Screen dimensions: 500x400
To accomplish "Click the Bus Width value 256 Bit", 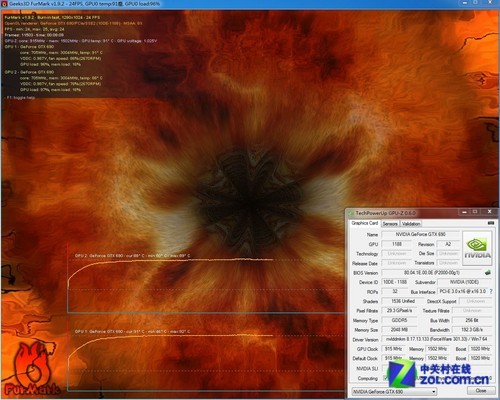I will [x=472, y=320].
